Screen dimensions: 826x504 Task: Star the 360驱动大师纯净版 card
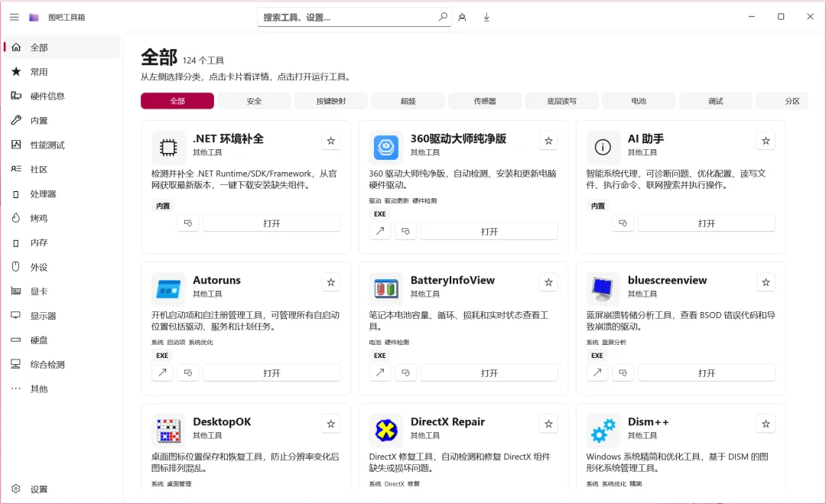(x=548, y=141)
